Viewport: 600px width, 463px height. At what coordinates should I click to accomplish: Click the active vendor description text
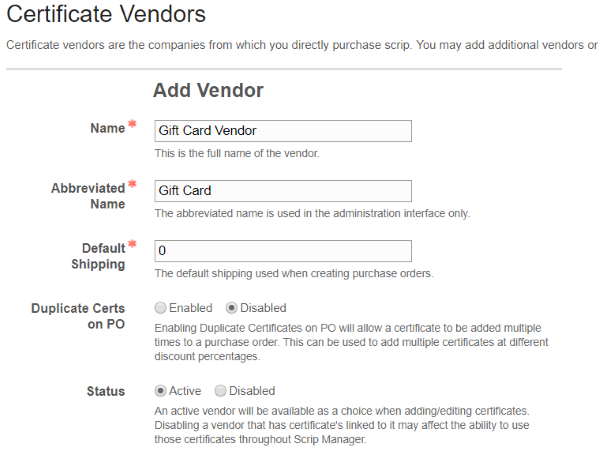[x=342, y=425]
